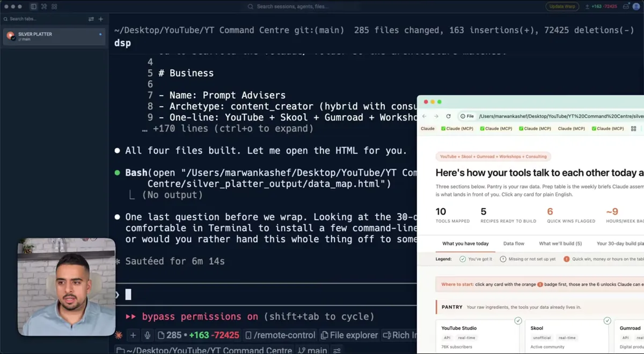Select the SILVER PLATTER session tab
The height and width of the screenshot is (354, 644).
click(54, 36)
